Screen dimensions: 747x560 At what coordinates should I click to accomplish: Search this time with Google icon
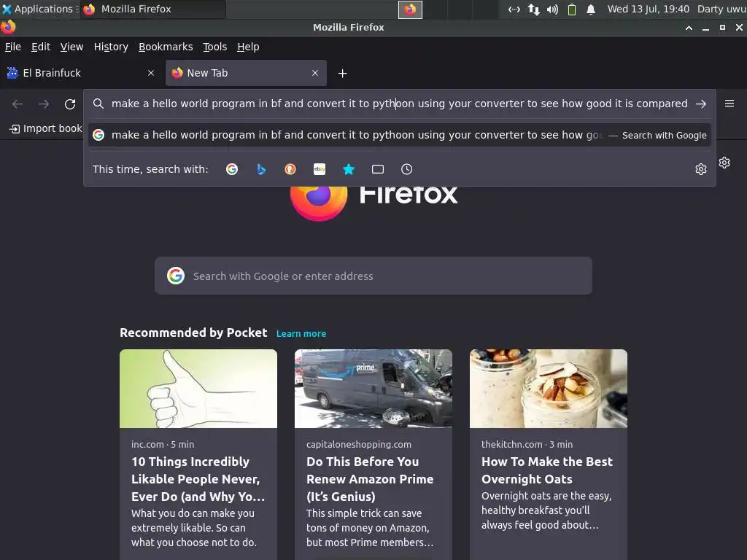(x=232, y=169)
